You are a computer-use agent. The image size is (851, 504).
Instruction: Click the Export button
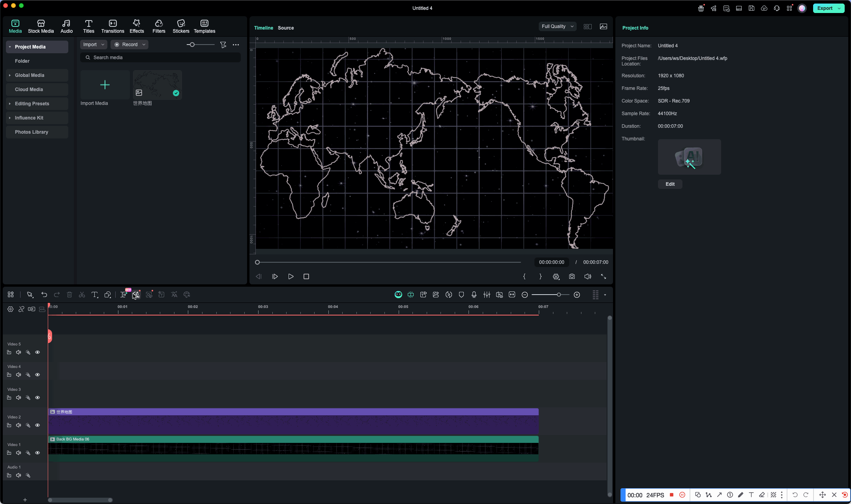click(824, 8)
